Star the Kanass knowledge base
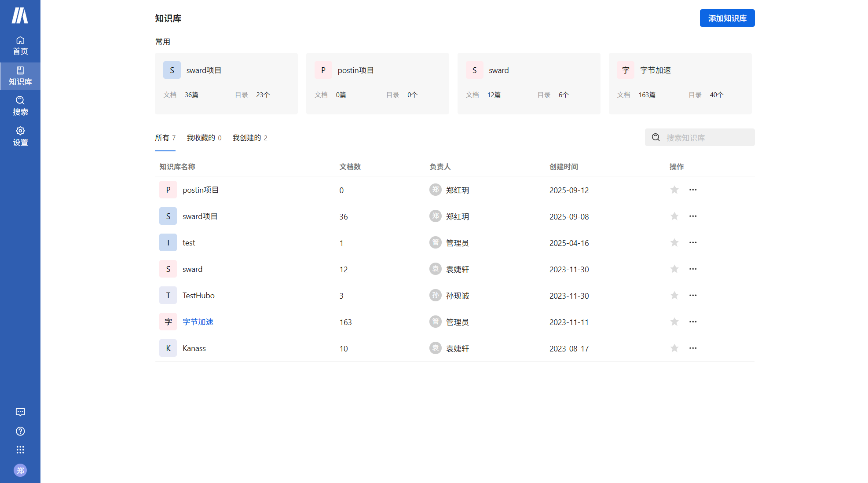This screenshot has height=483, width=868. [x=674, y=348]
